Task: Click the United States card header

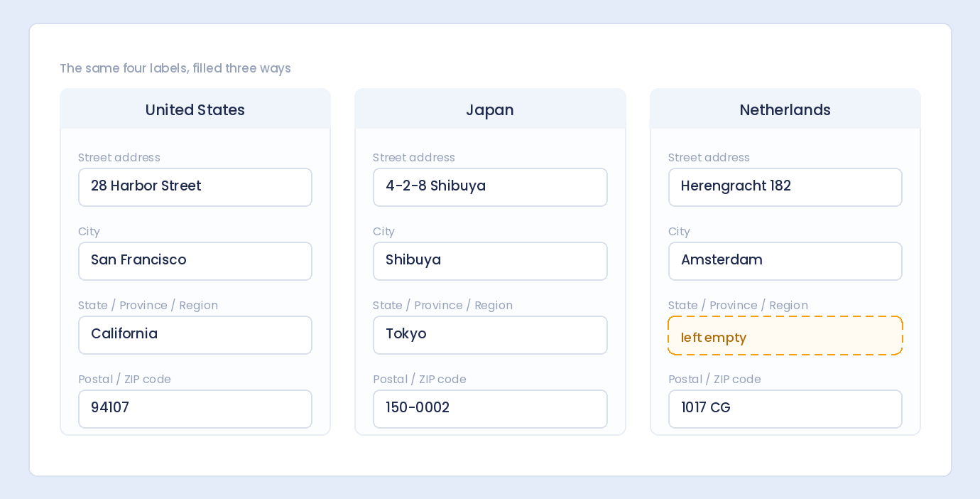Action: (195, 109)
